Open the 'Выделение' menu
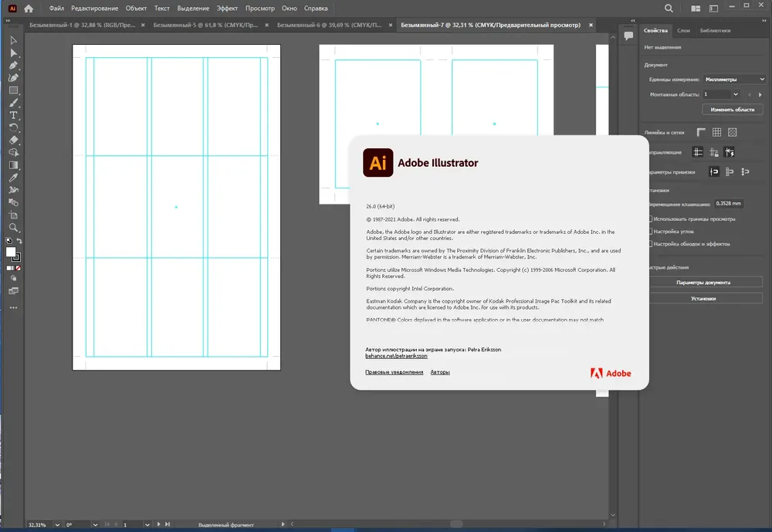The height and width of the screenshot is (532, 772). (x=193, y=8)
